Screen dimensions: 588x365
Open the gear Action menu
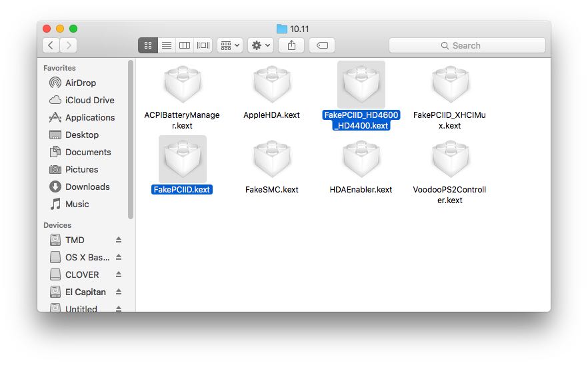[261, 45]
